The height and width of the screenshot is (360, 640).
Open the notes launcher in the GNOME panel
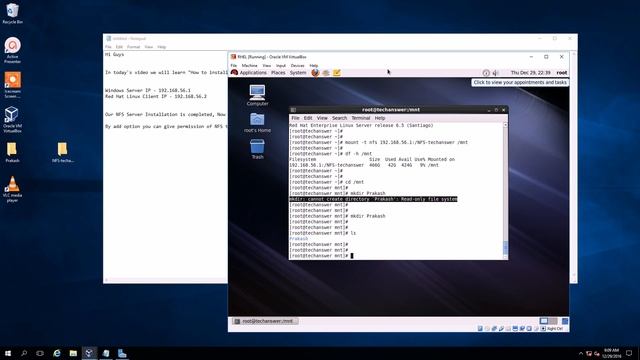click(337, 73)
